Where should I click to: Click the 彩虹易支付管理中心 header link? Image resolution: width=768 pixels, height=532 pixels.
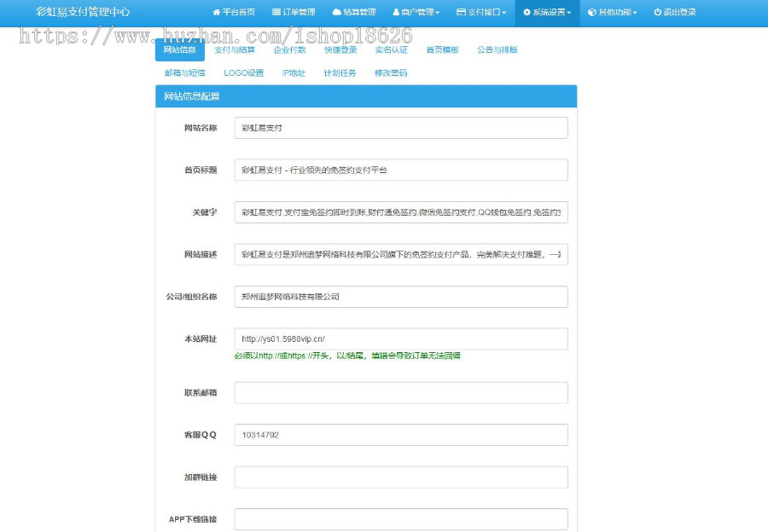84,12
